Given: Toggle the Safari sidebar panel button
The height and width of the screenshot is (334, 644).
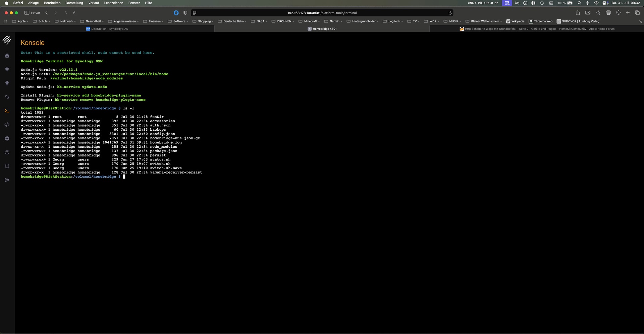Looking at the screenshot, I should click(27, 13).
